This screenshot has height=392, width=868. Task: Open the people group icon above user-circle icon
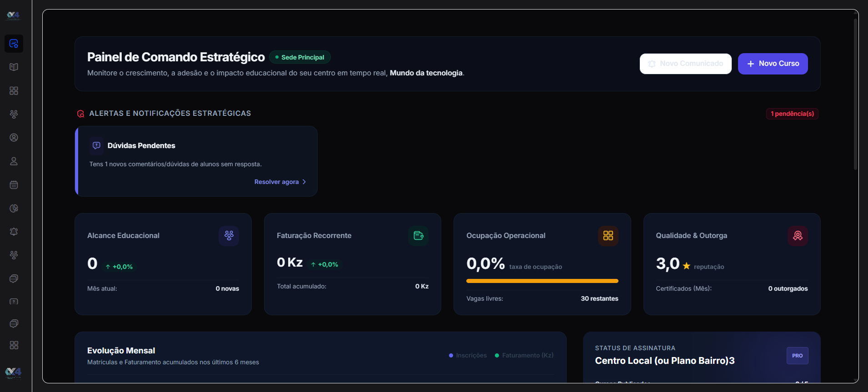(x=14, y=114)
